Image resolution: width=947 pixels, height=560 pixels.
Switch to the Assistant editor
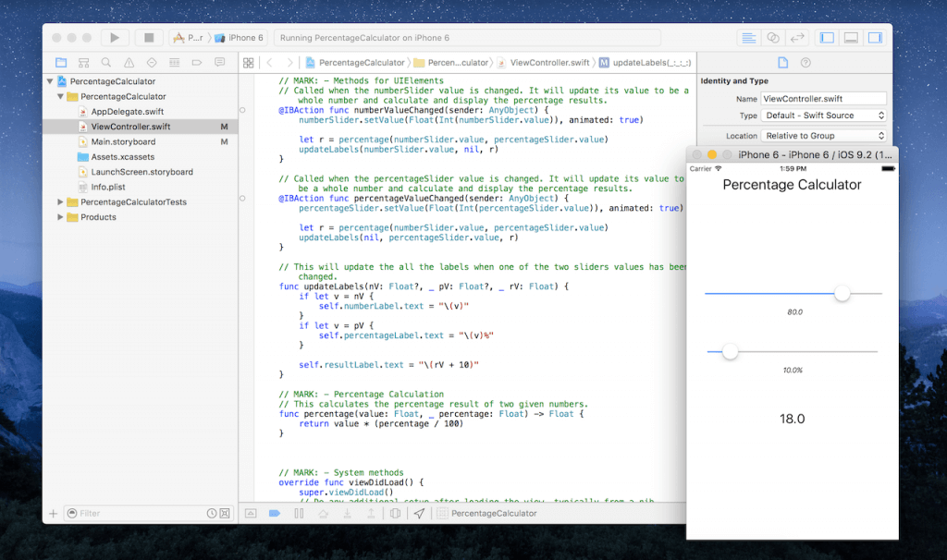[772, 38]
